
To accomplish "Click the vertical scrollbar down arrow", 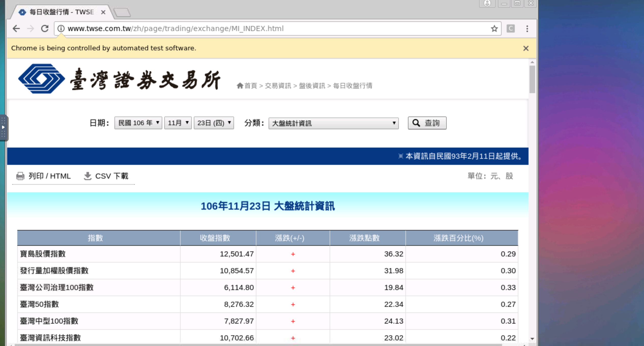I will click(x=532, y=339).
